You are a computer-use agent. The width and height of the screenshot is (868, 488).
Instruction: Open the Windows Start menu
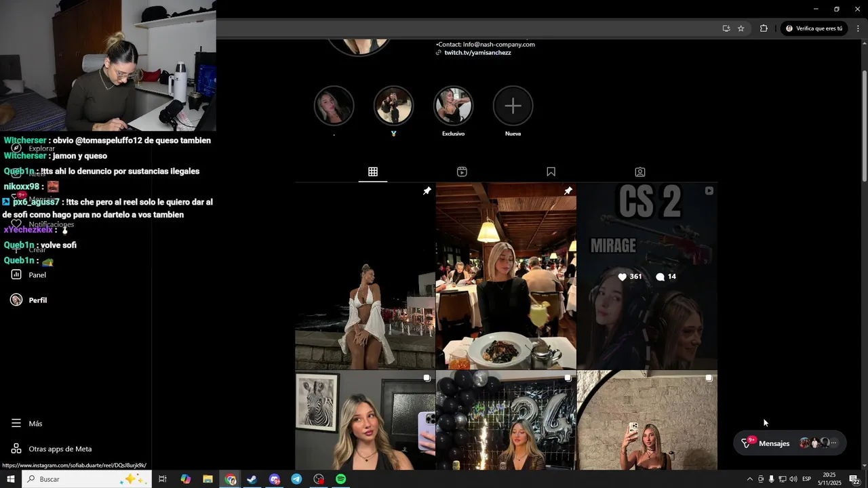[x=11, y=479]
